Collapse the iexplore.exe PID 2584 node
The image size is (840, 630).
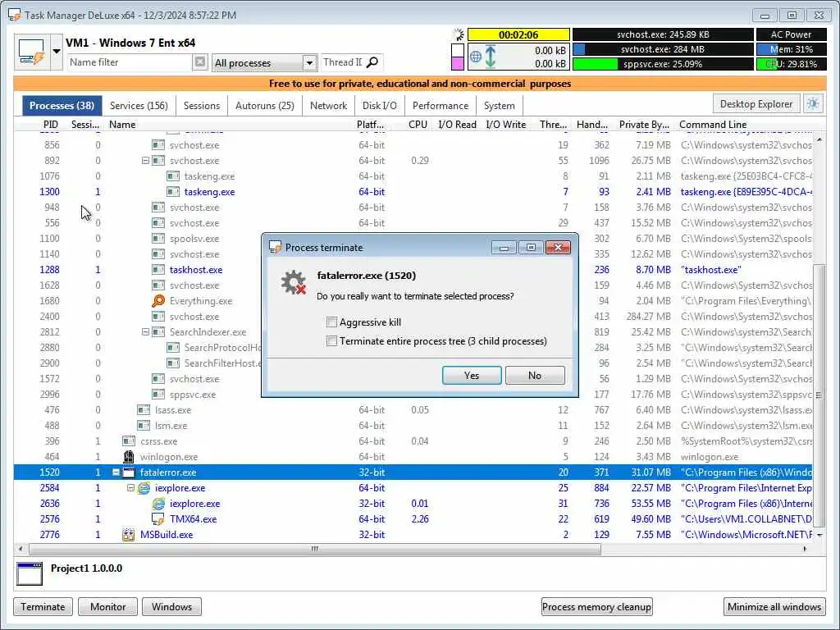pyautogui.click(x=130, y=488)
